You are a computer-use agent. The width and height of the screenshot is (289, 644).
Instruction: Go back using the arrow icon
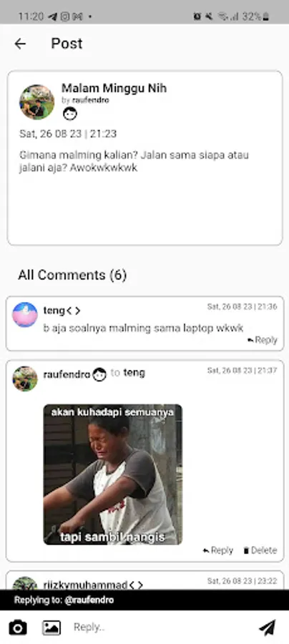click(x=20, y=44)
